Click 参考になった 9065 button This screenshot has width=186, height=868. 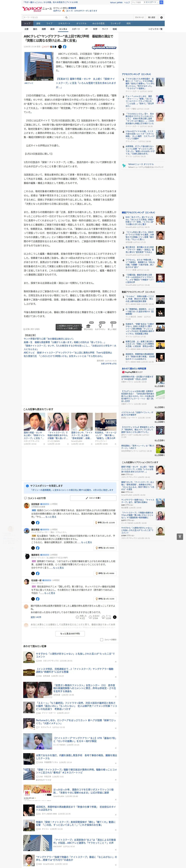(105, 548)
